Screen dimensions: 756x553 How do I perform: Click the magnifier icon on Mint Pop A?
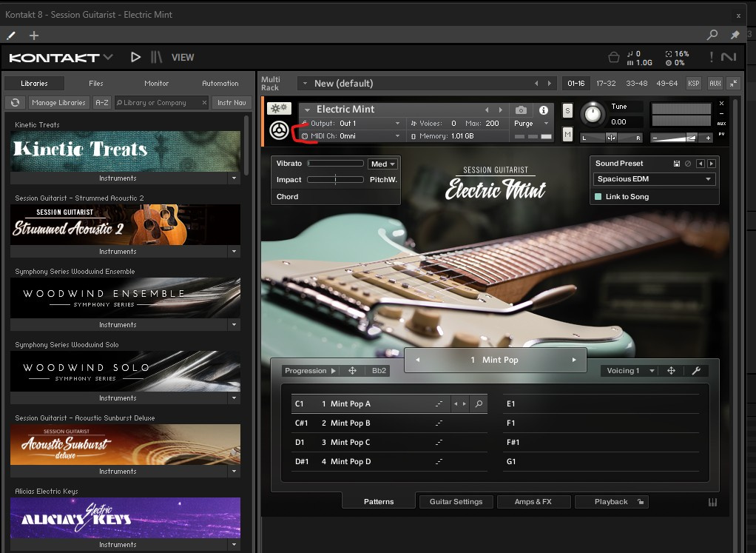[x=479, y=404]
